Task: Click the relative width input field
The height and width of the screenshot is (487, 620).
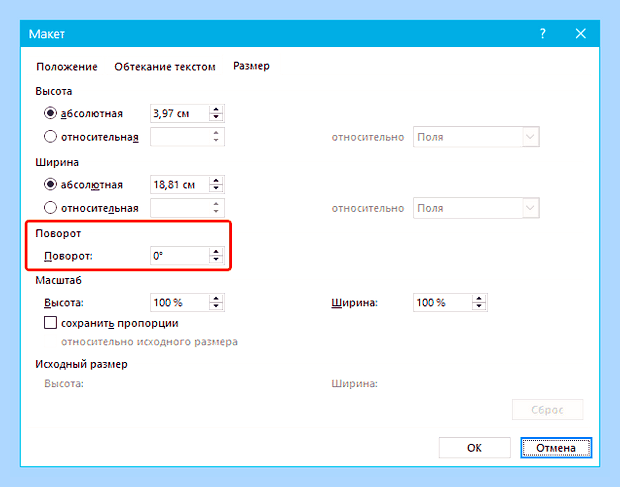Action: (180, 208)
